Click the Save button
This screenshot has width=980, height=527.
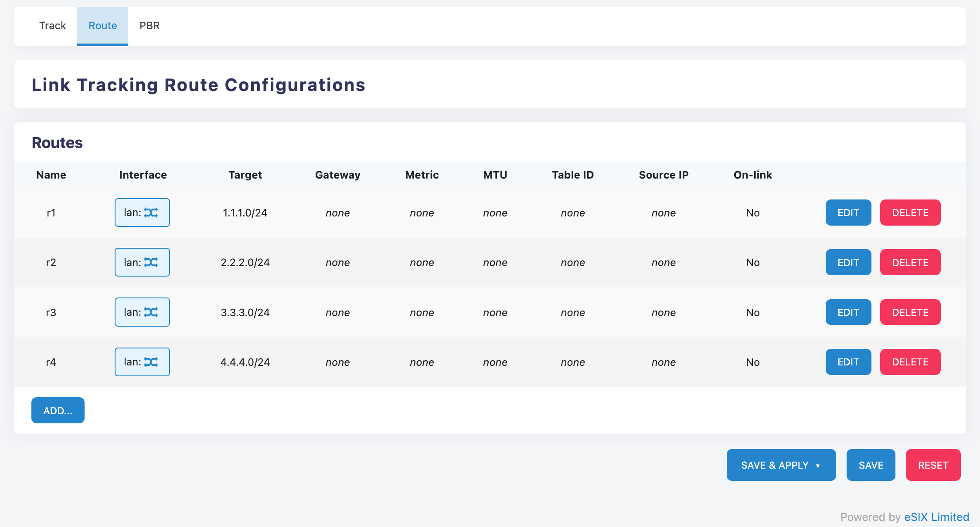871,465
